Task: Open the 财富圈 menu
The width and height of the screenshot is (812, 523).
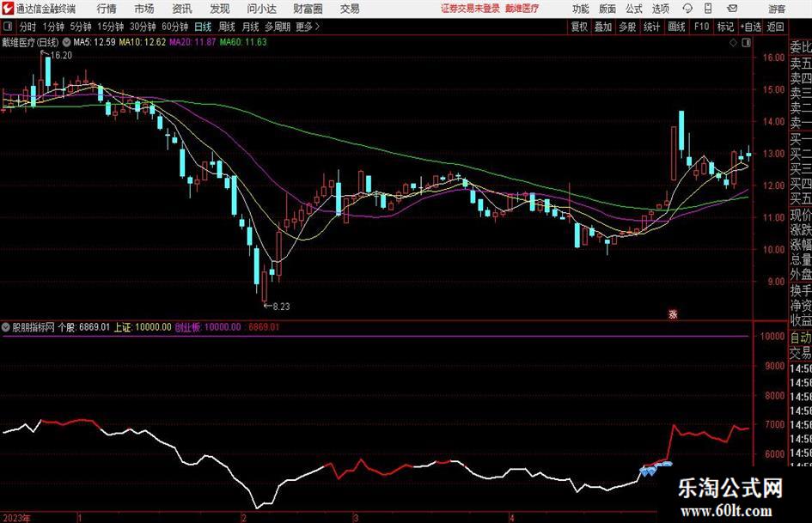Action: point(308,9)
